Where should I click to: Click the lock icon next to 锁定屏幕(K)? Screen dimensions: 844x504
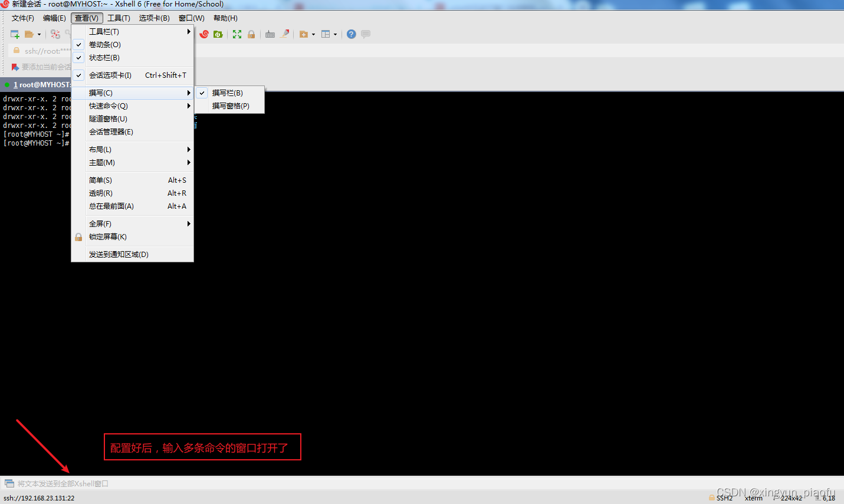(78, 237)
